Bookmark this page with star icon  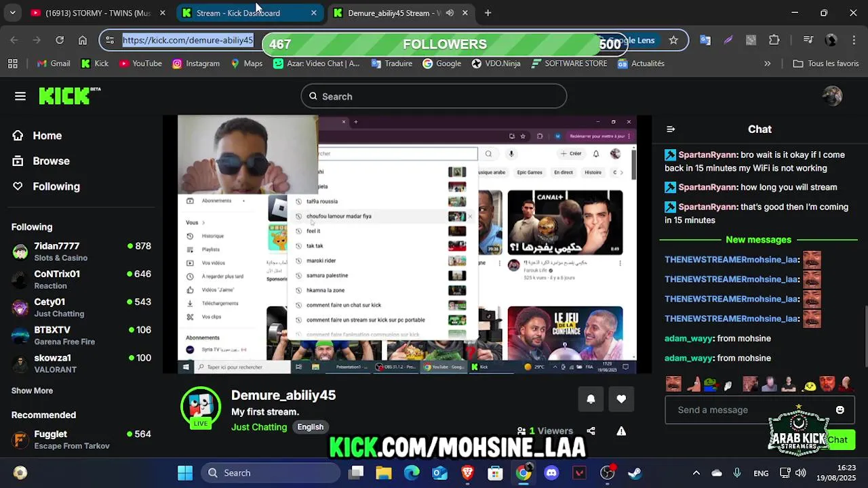(673, 40)
